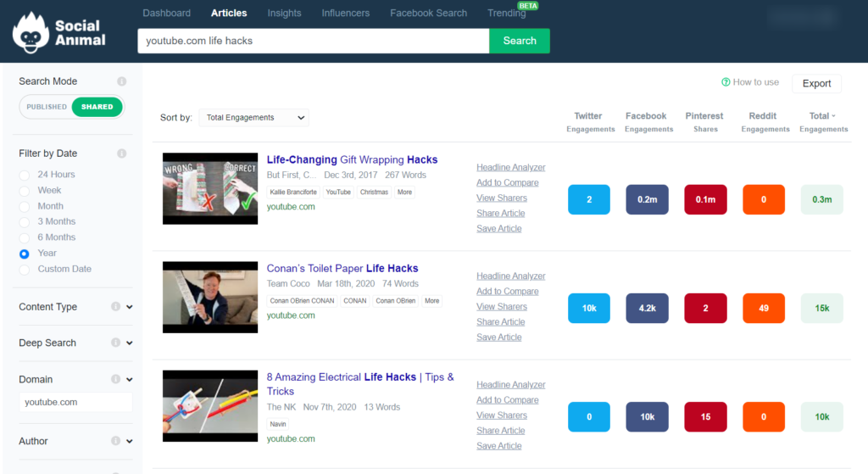Click the Gift Wrapping Hacks thumbnail

(210, 188)
